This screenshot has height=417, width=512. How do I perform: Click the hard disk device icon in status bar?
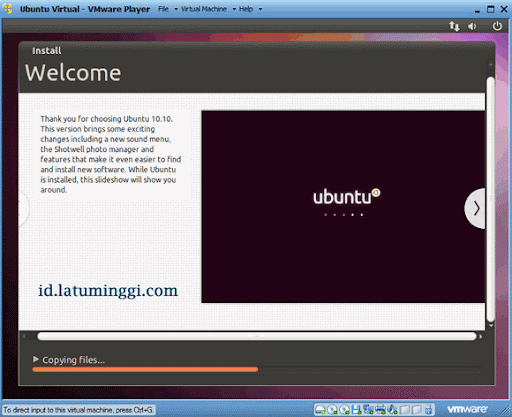(x=320, y=409)
